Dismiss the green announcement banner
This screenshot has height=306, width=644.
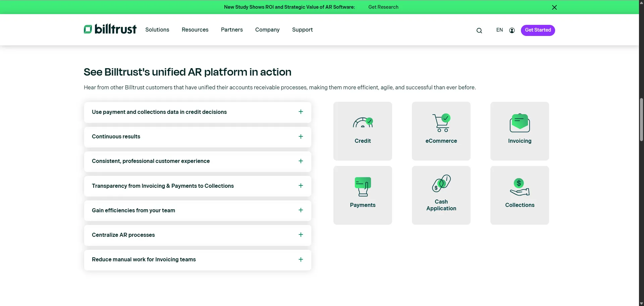[554, 7]
